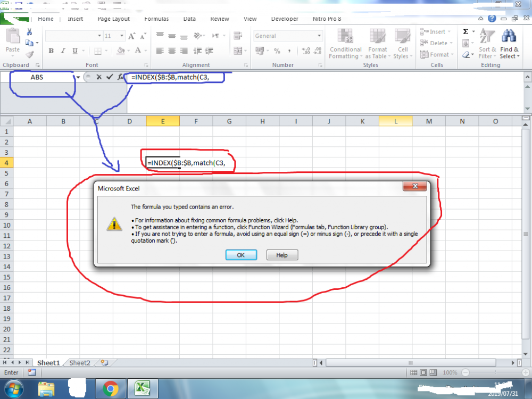The width and height of the screenshot is (532, 399).
Task: Toggle Align Text Left
Action: [160, 51]
